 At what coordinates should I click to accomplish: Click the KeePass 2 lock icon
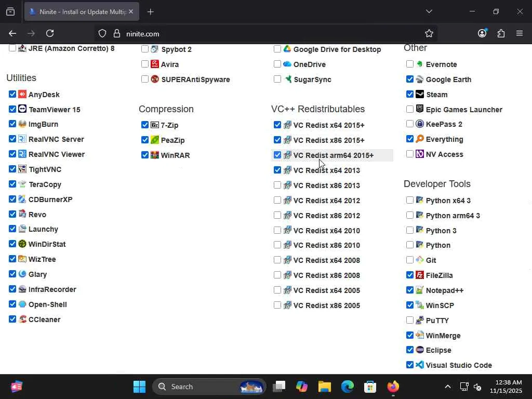coord(420,124)
